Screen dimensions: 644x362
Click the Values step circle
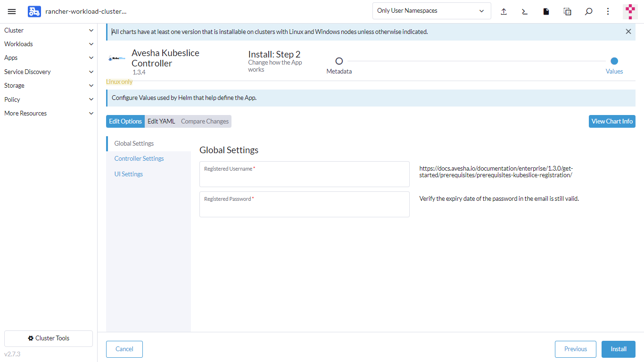tap(614, 61)
